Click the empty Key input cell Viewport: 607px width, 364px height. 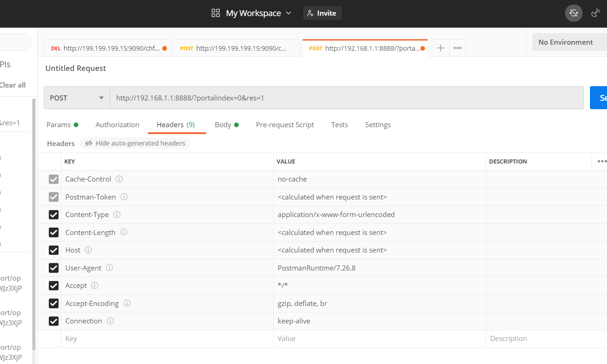[167, 339]
